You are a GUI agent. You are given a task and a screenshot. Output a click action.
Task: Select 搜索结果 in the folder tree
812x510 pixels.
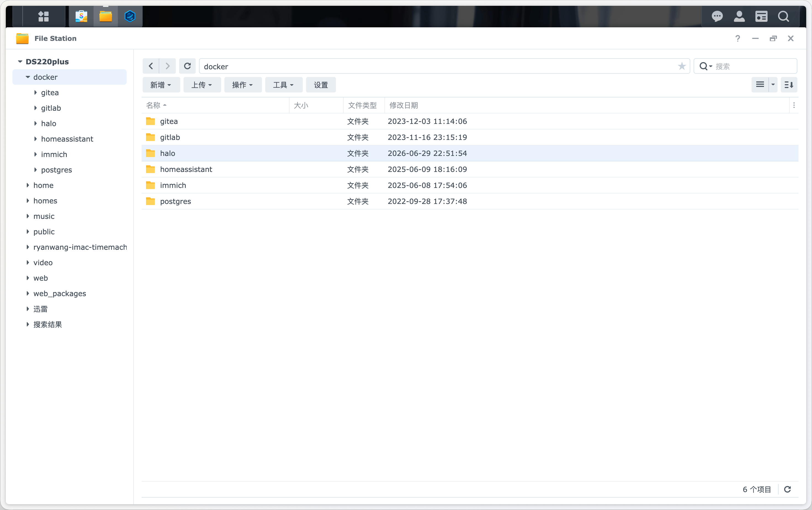pos(47,325)
